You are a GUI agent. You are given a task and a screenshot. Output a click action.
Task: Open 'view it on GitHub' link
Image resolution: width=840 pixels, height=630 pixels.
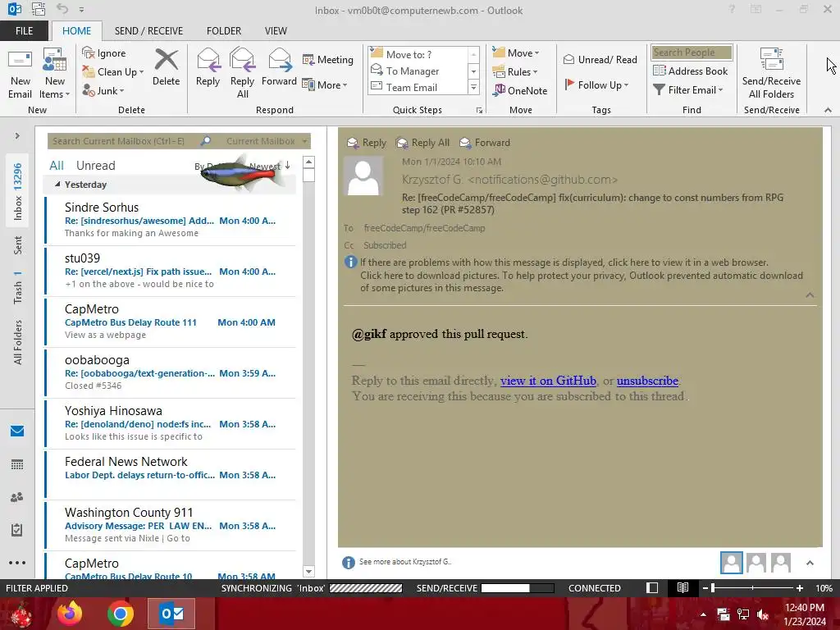(548, 381)
